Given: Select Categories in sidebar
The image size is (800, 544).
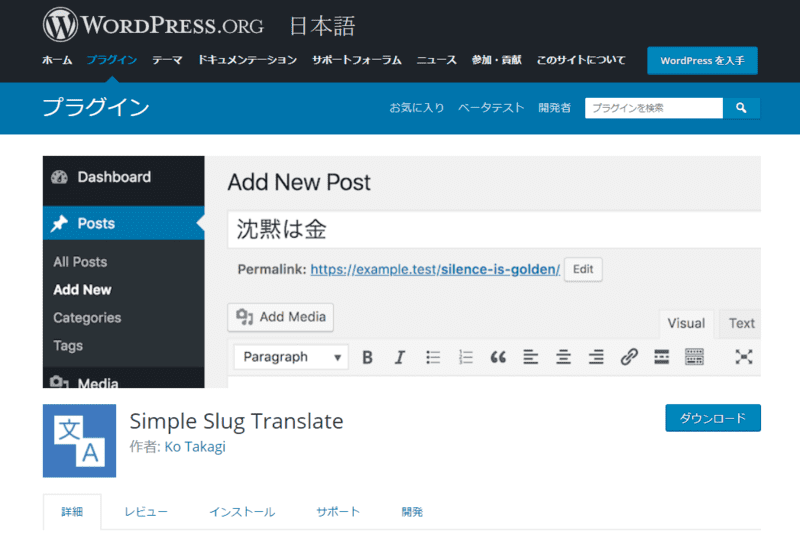Looking at the screenshot, I should pos(87,317).
